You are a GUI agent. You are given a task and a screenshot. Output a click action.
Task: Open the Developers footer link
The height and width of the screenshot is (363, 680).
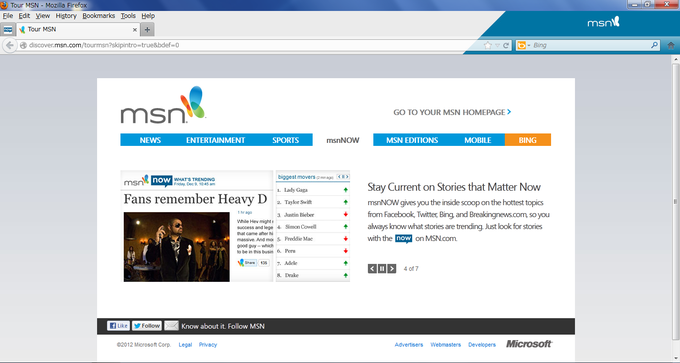(x=482, y=345)
